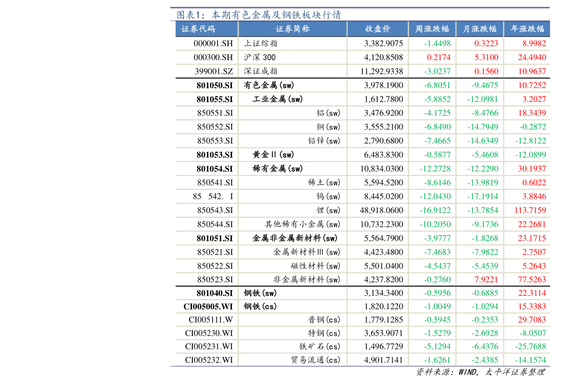Click the 稀有金属(sw) row name
Screen dimensions: 588x386
coord(277,168)
